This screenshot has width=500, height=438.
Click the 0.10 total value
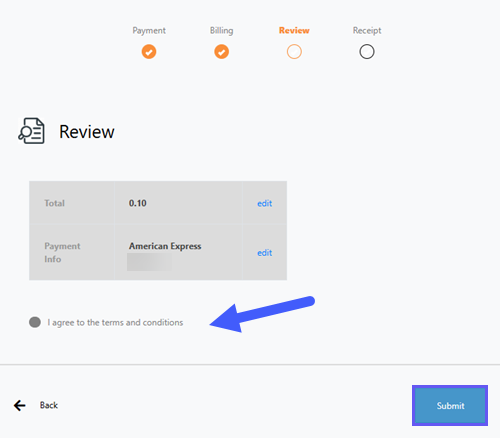[138, 203]
